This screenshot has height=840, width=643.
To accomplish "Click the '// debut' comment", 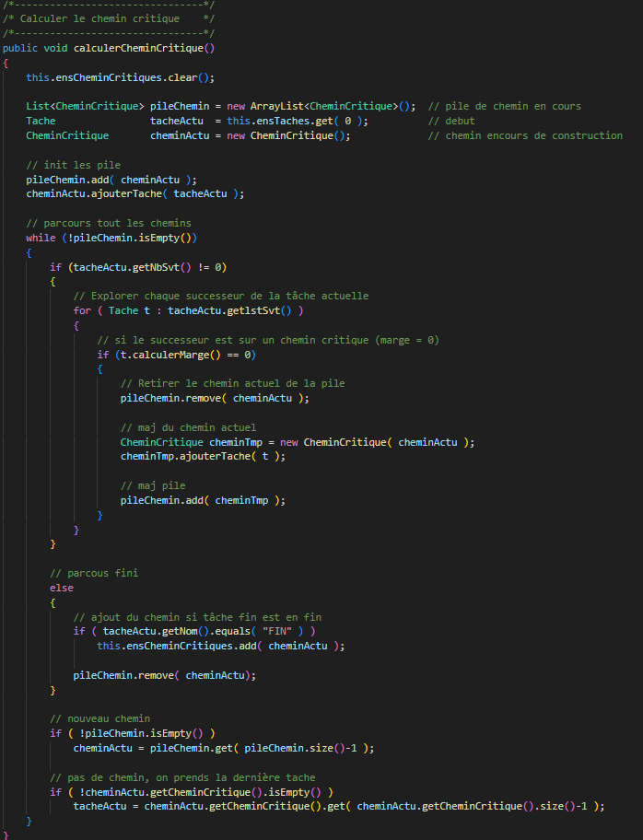I will click(451, 121).
